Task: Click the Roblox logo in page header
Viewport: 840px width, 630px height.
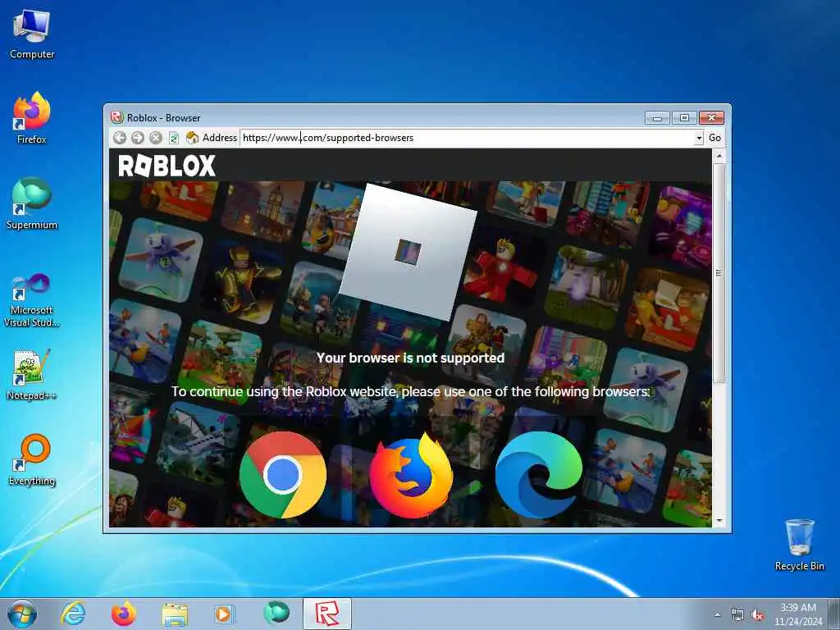Action: [x=167, y=166]
